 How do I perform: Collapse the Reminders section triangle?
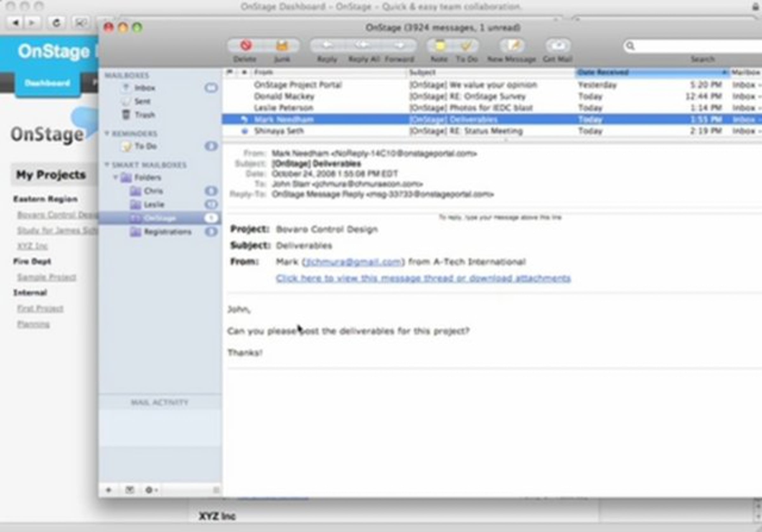click(107, 133)
